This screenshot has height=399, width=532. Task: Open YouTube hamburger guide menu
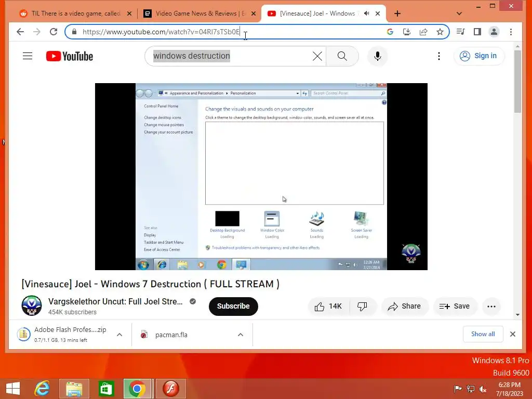click(28, 56)
